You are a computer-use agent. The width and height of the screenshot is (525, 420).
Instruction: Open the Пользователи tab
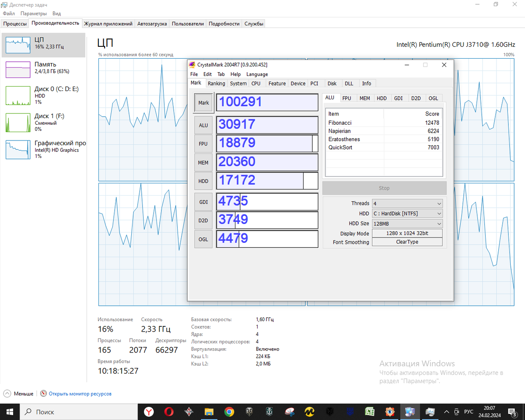(x=188, y=24)
